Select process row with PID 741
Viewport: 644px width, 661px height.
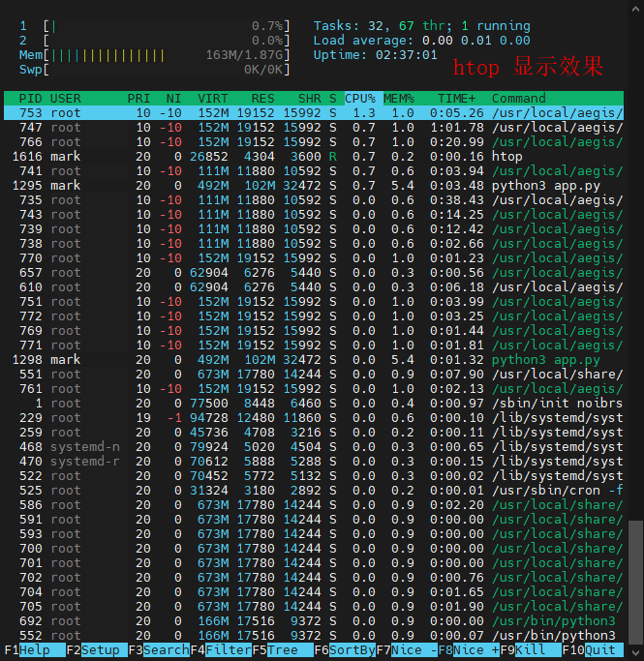(x=314, y=171)
